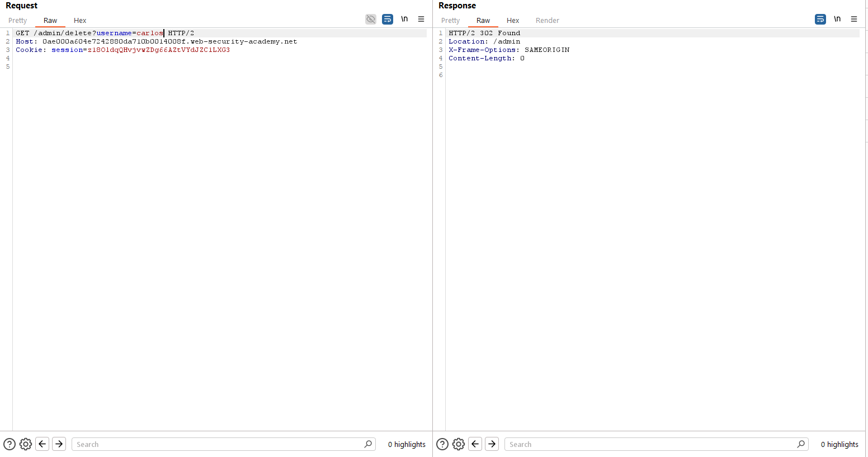Viewport: 868px width, 457px height.
Task: Toggle non-printable characters in Response panel
Action: (837, 20)
